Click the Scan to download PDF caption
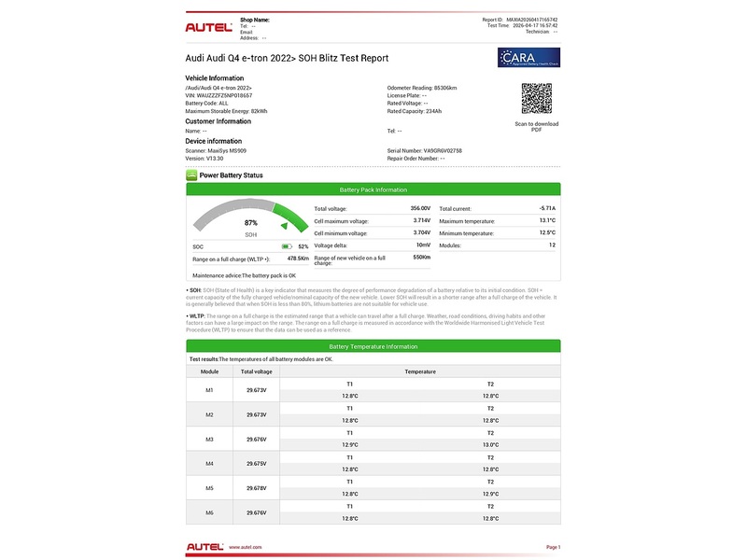The height and width of the screenshot is (560, 747). pos(536,127)
